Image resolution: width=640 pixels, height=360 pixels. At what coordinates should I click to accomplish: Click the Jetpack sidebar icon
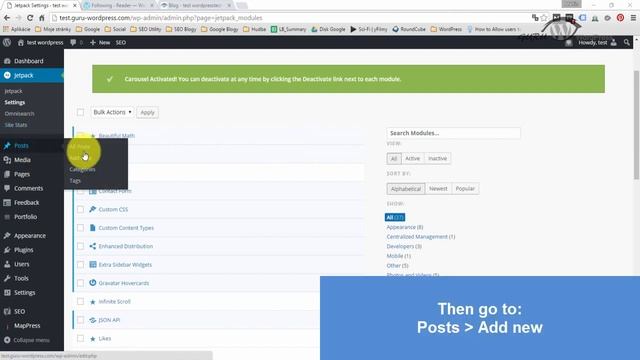pos(7,75)
